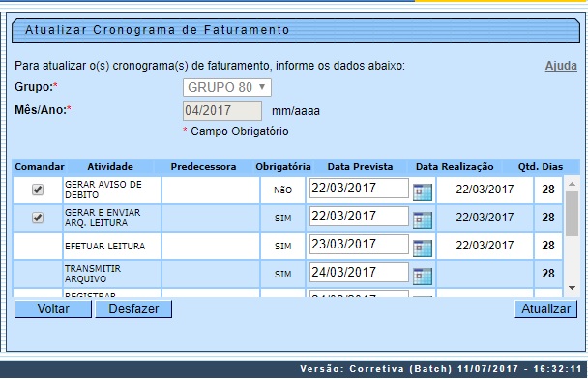Select the EFETUAR LEITURA activity text

(104, 246)
